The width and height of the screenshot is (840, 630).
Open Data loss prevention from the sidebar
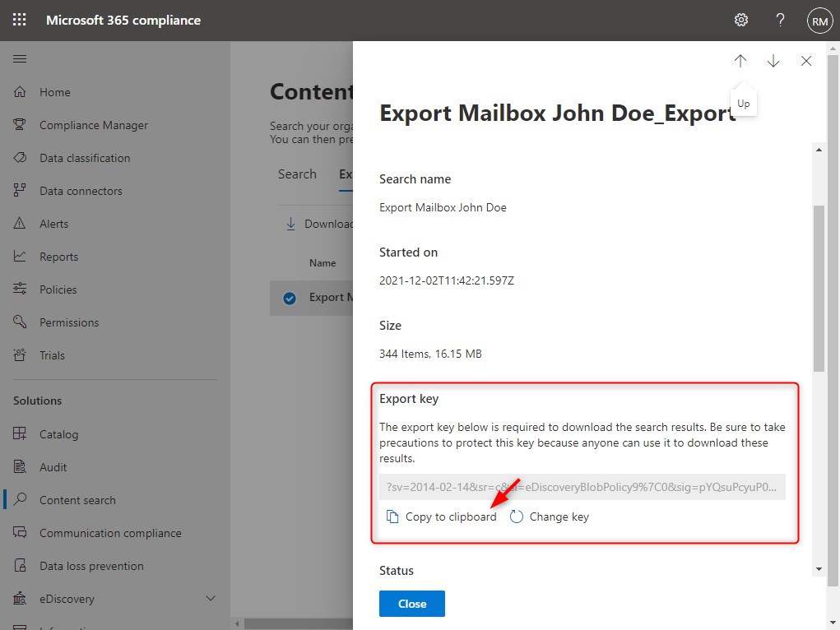91,566
